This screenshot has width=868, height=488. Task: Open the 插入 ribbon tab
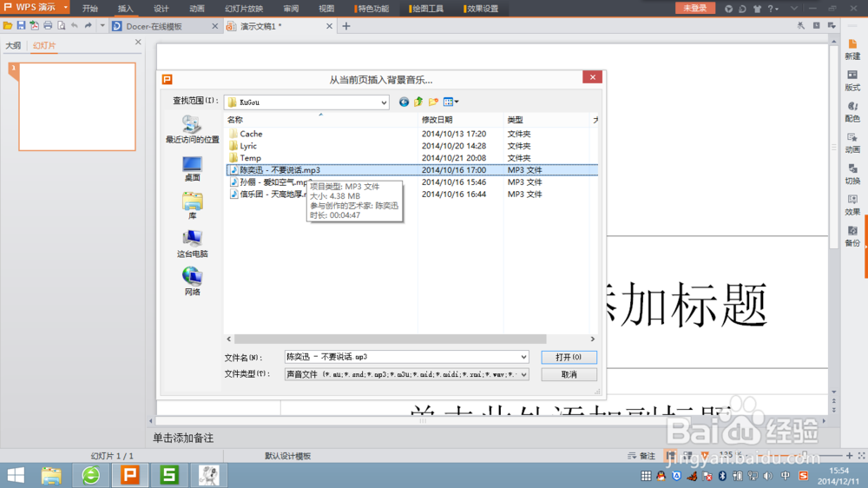coord(126,9)
